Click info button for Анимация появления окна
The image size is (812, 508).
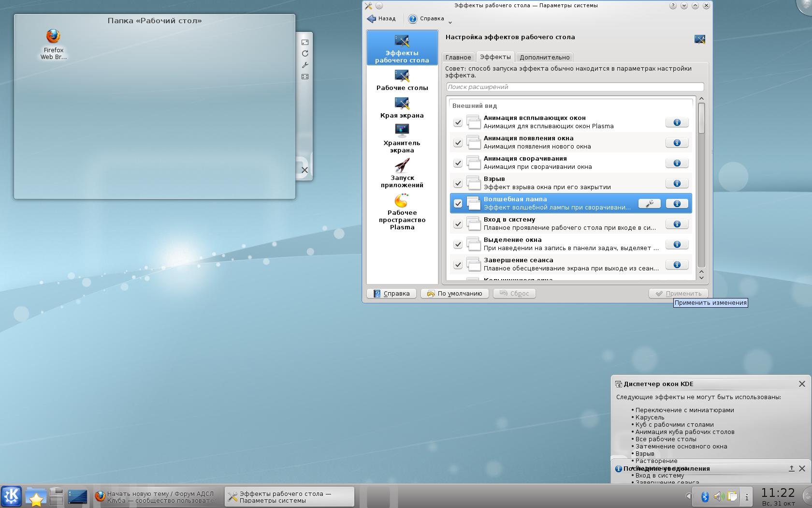coord(677,143)
